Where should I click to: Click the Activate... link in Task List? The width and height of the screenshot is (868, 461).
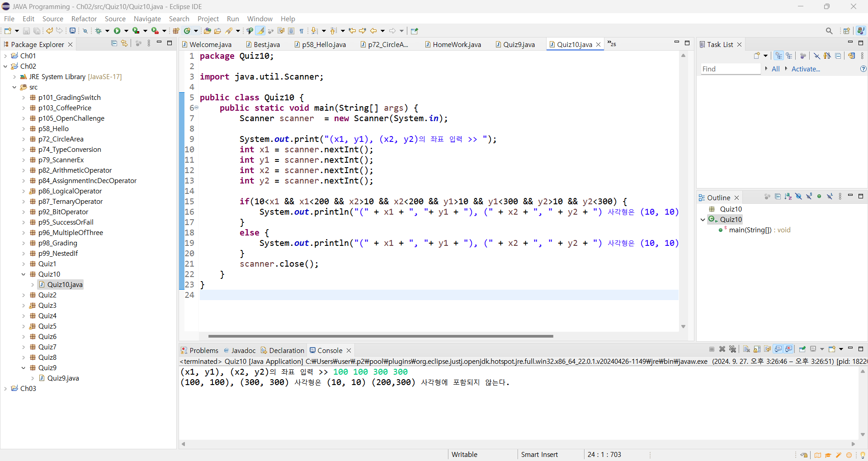tap(806, 69)
